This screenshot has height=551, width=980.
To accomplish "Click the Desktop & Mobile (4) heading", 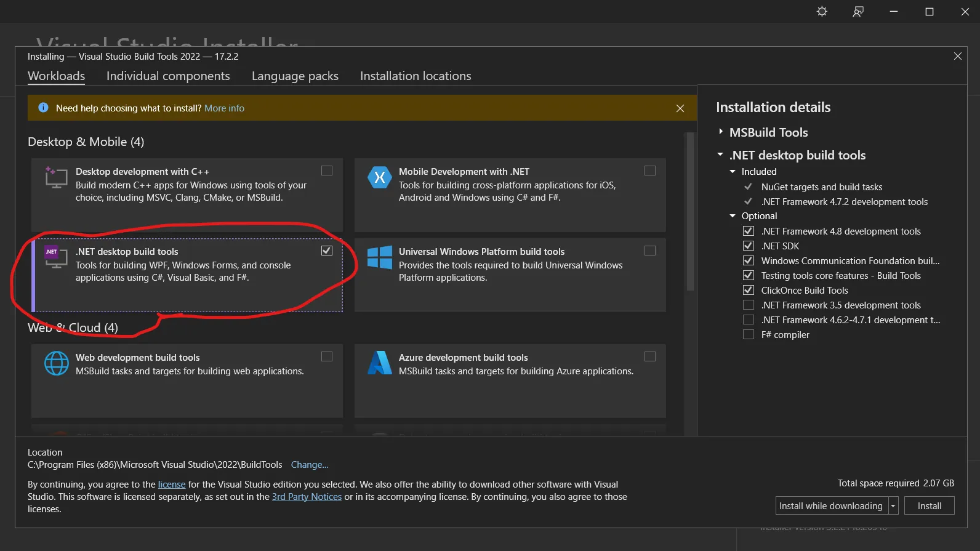I will pos(86,142).
